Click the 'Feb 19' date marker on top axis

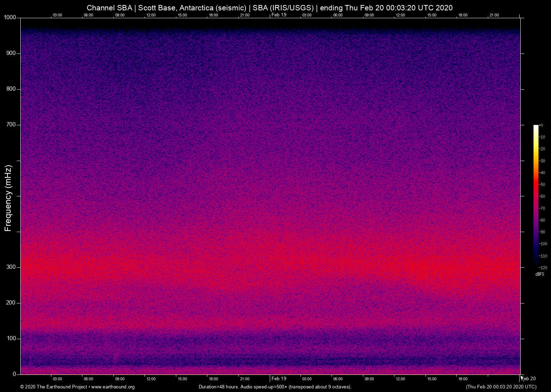(x=279, y=15)
